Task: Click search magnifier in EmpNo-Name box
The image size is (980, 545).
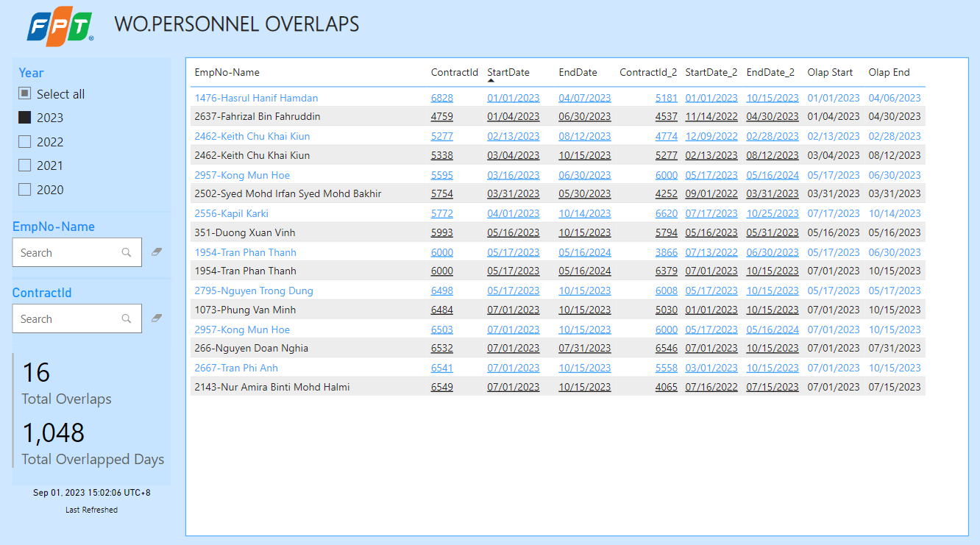Action: (127, 252)
